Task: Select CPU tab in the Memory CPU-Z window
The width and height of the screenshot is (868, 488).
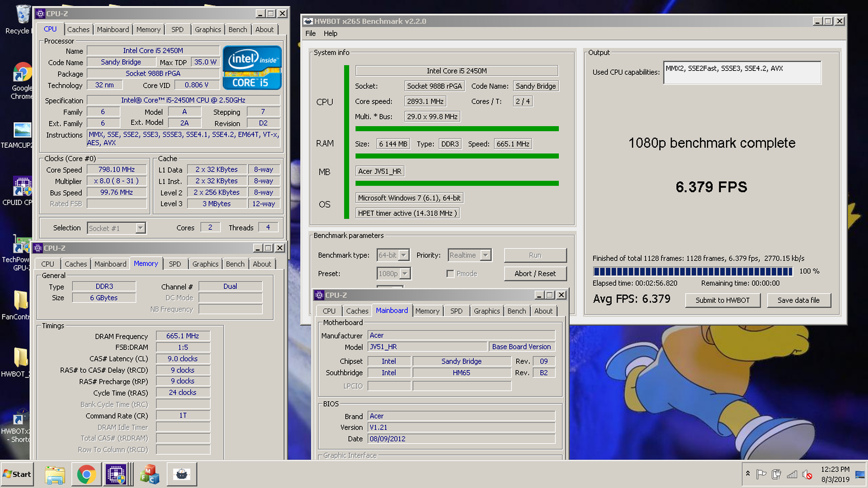Action: 47,264
